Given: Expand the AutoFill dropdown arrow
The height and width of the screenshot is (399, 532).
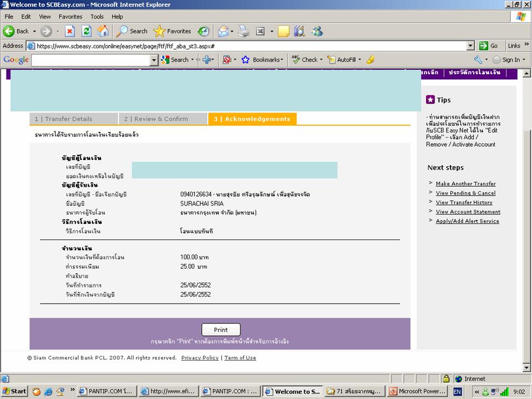Looking at the screenshot, I should [360, 60].
